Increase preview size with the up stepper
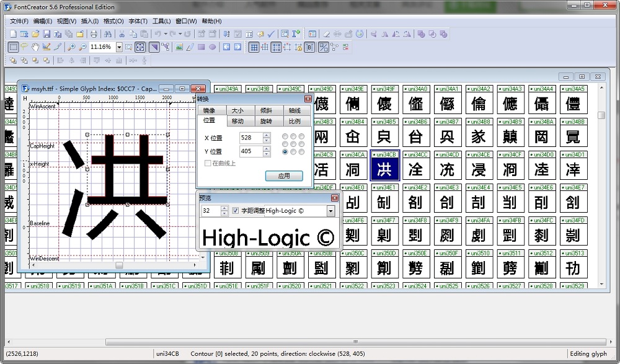The width and height of the screenshot is (620, 364). 224,208
